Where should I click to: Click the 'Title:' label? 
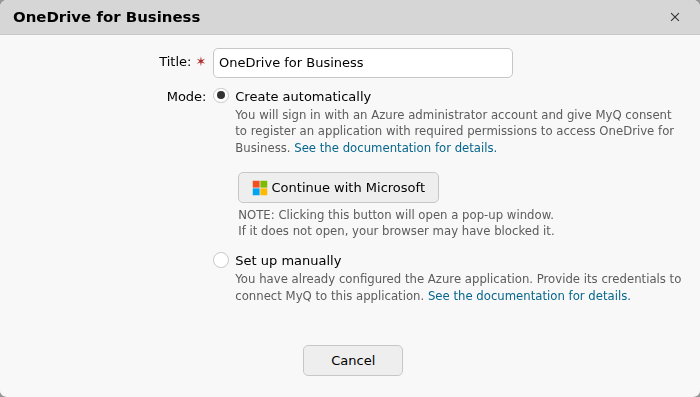175,62
